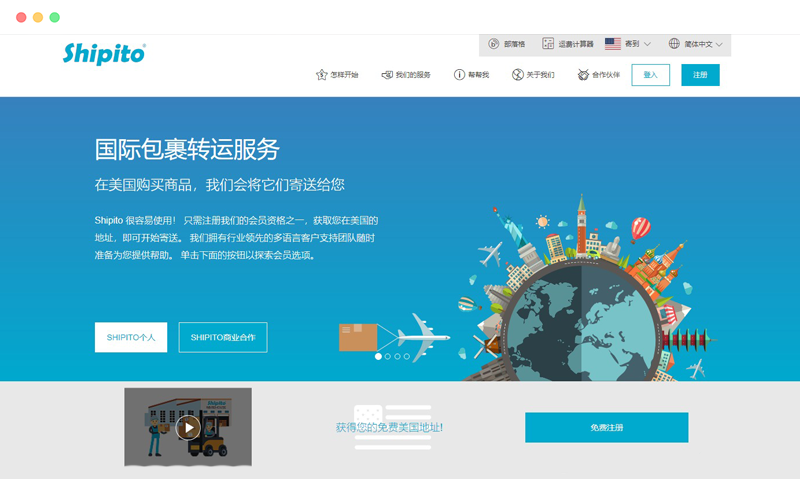Choose the SHIPITO个人 membership button
Image resolution: width=800 pixels, height=479 pixels.
click(131, 337)
